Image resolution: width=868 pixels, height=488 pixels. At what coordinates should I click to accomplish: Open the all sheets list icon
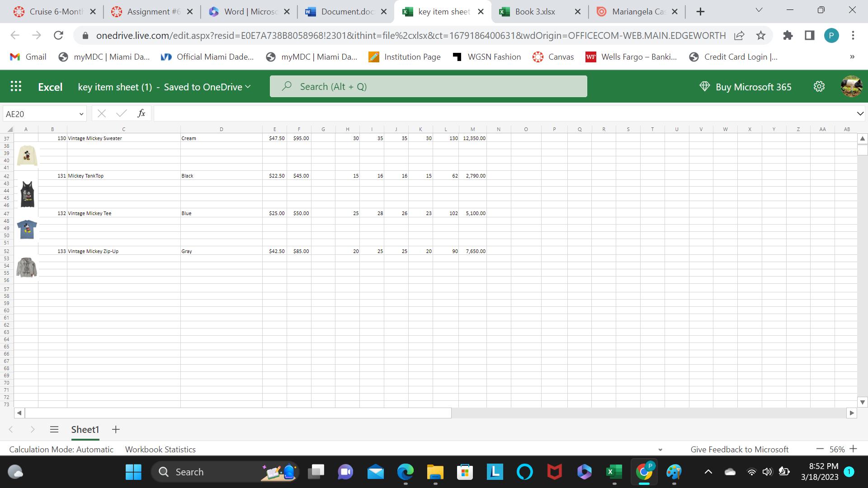click(x=54, y=429)
